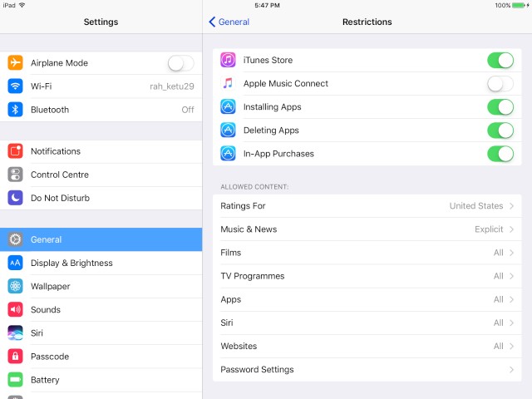
Task: Open Do Not Disturb settings
Action: (x=101, y=198)
